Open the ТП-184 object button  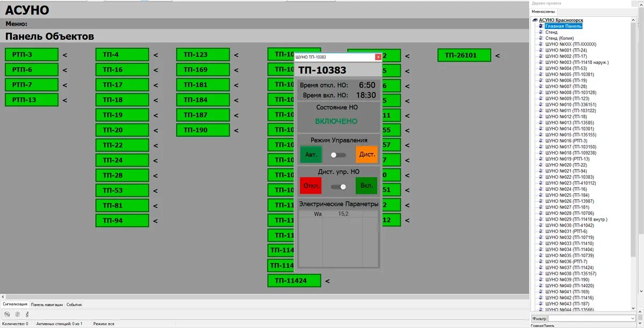(203, 100)
